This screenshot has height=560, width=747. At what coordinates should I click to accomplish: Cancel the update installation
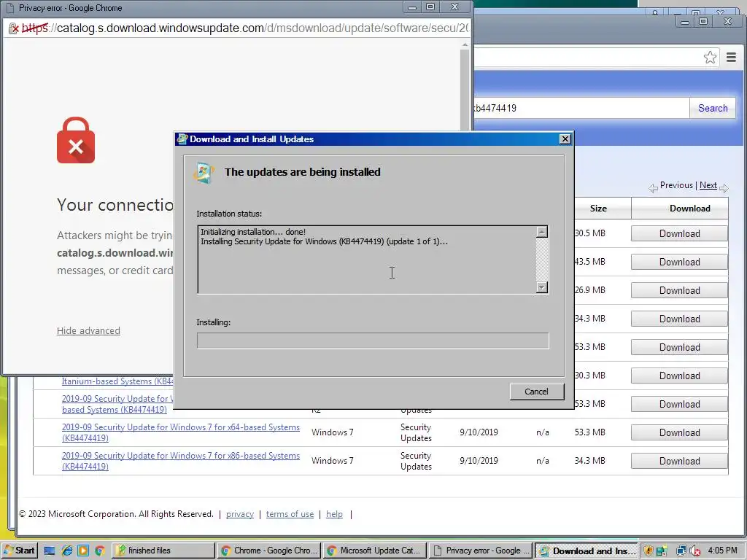coord(536,392)
